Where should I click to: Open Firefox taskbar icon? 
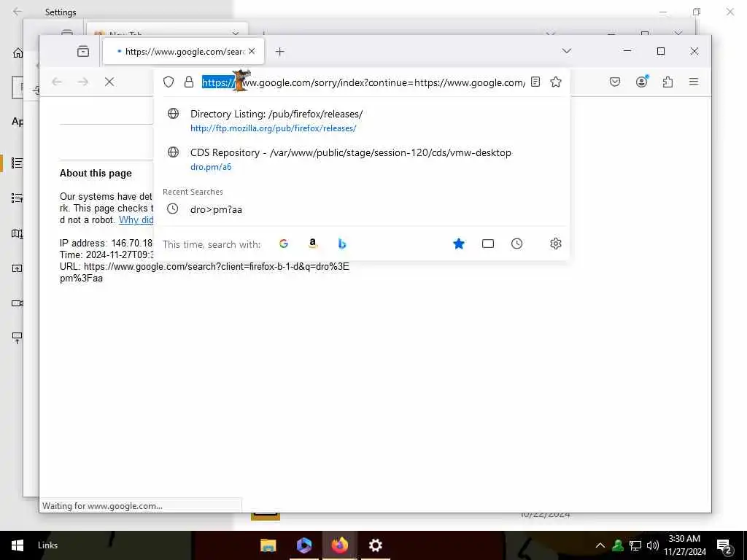[x=340, y=545]
